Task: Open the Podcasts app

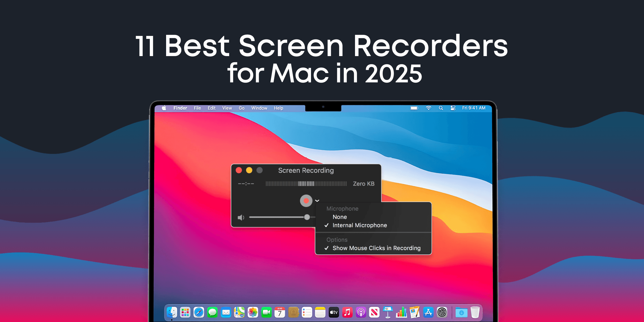Action: pyautogui.click(x=361, y=313)
